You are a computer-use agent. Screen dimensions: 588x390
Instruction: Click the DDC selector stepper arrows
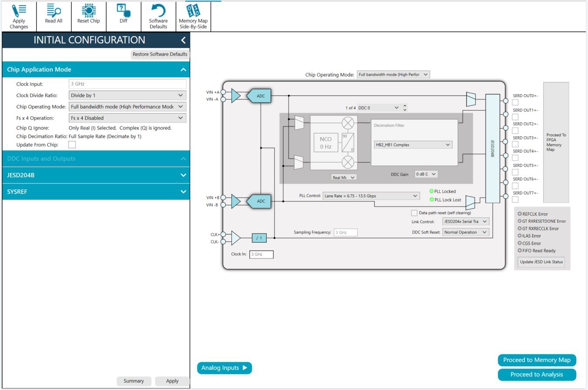point(404,108)
